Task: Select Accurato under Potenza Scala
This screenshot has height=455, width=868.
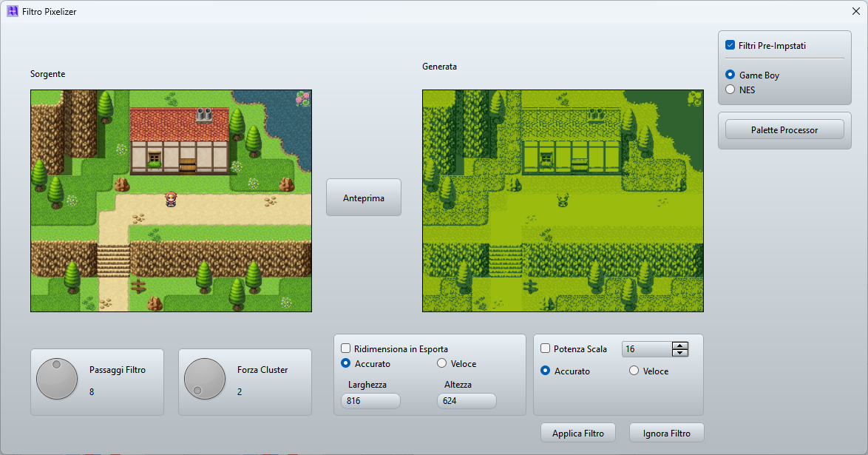Action: pyautogui.click(x=545, y=370)
